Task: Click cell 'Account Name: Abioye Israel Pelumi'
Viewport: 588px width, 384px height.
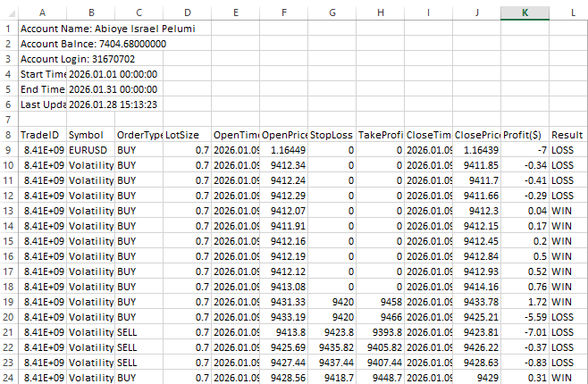Action: click(107, 29)
